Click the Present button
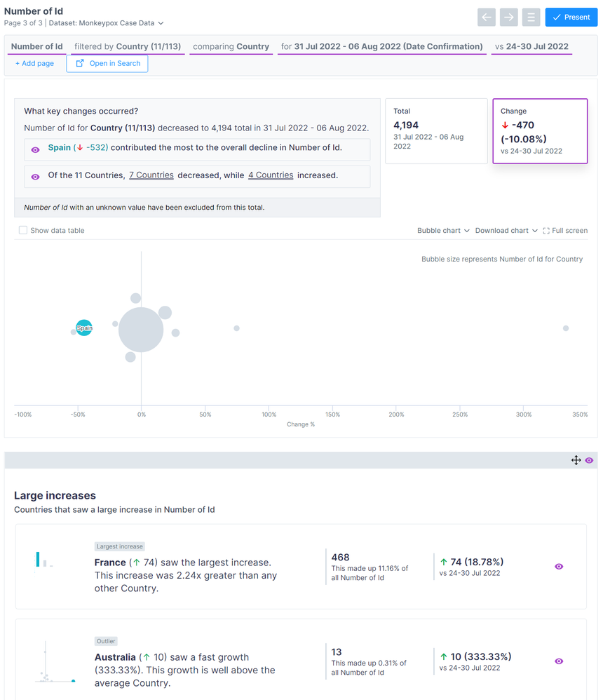Image resolution: width=603 pixels, height=700 pixels. click(571, 18)
